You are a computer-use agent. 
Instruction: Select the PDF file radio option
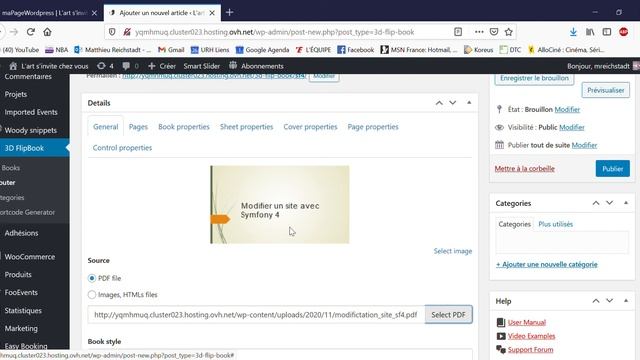[92, 278]
